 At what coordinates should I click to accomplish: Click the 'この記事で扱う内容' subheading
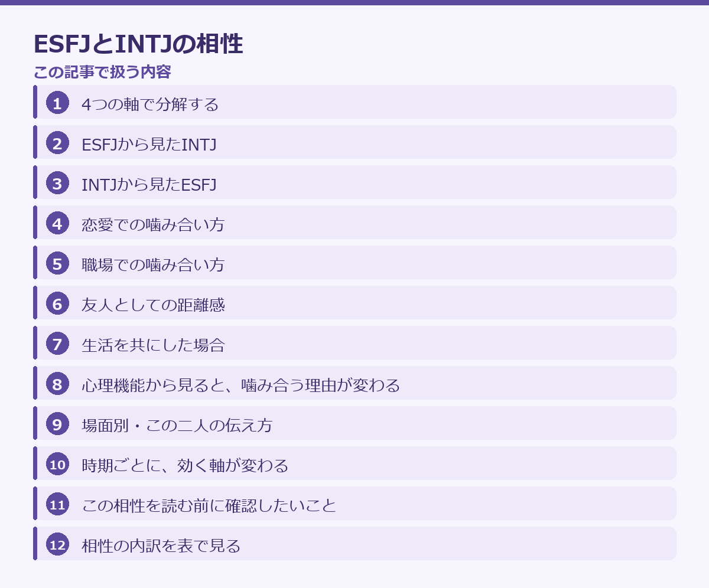[102, 72]
